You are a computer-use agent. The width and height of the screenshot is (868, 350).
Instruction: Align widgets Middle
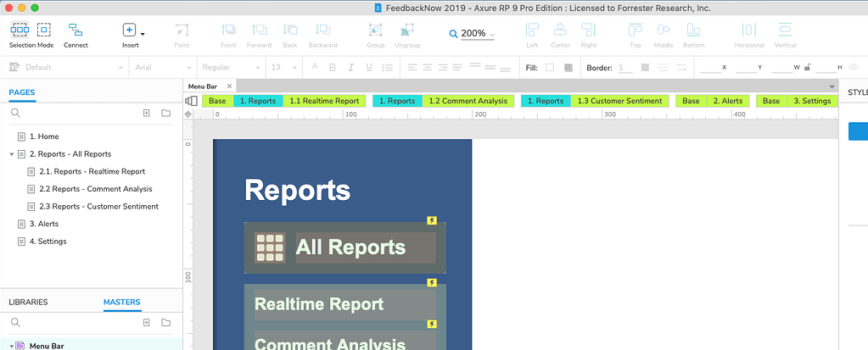(x=664, y=30)
